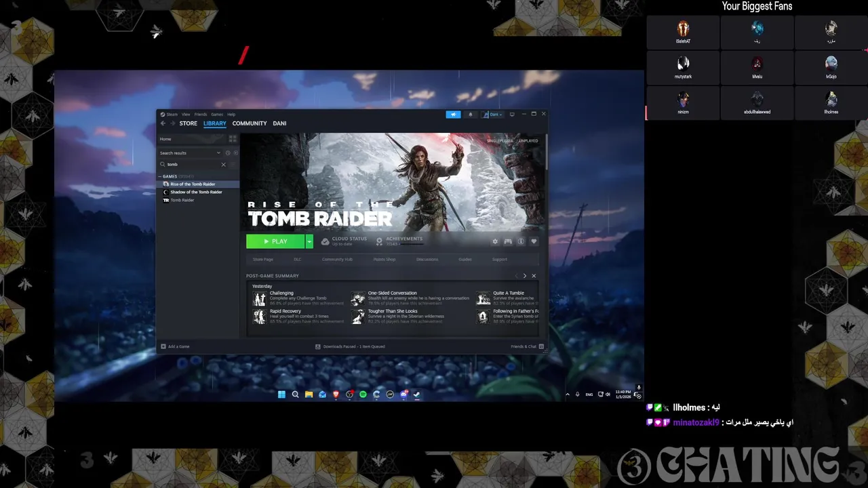Open the Discussions link
Viewport: 868px width, 488px height.
click(x=427, y=260)
